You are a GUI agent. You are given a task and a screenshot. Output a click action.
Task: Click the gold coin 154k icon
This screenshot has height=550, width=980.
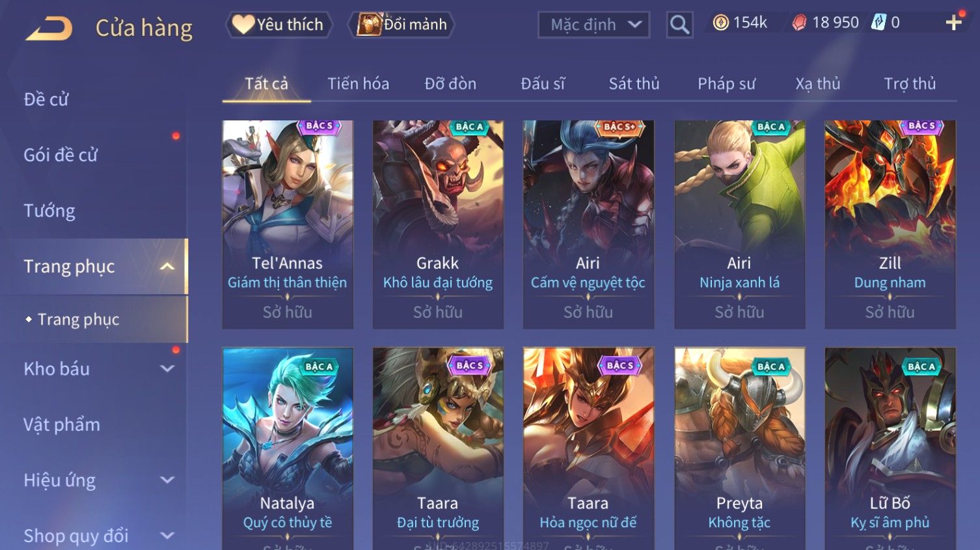[x=720, y=23]
